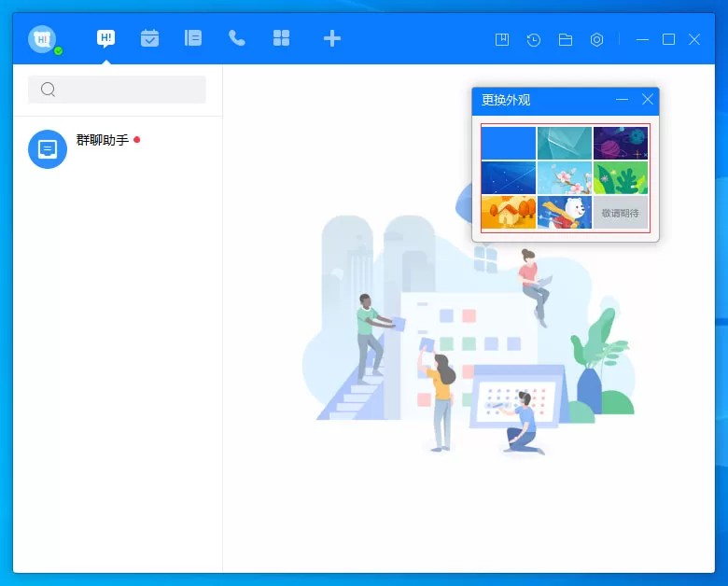Click the plus add icon
This screenshot has width=728, height=586.
click(332, 38)
